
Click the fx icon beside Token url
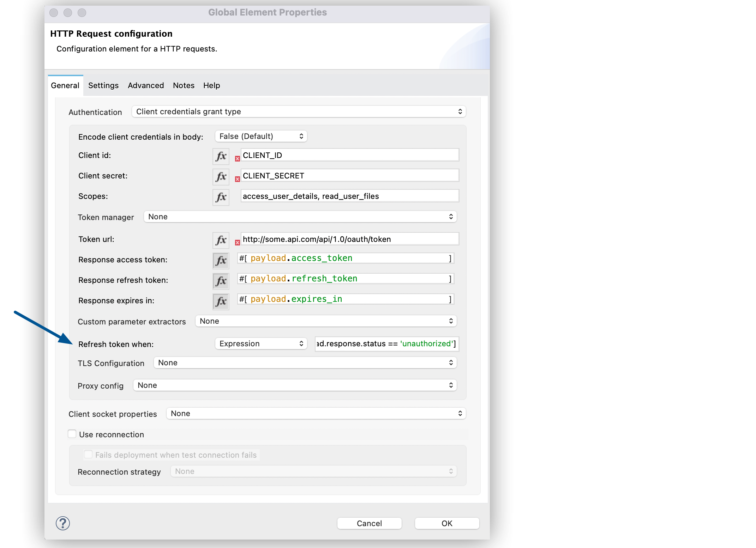point(221,240)
